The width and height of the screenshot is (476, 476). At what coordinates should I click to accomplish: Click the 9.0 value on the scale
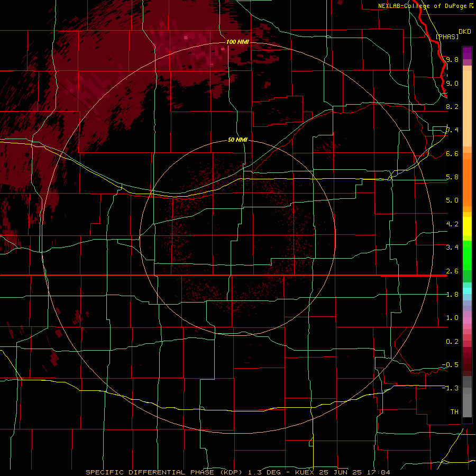pyautogui.click(x=452, y=83)
